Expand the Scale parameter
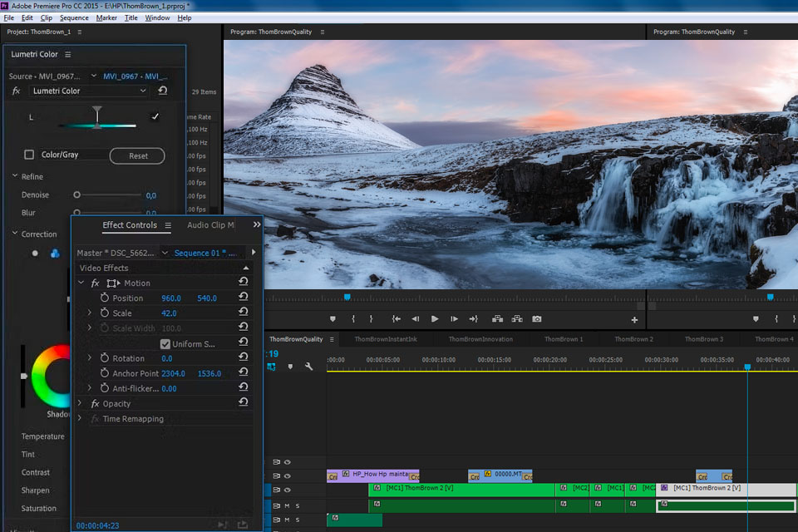The width and height of the screenshot is (798, 532). tap(90, 313)
